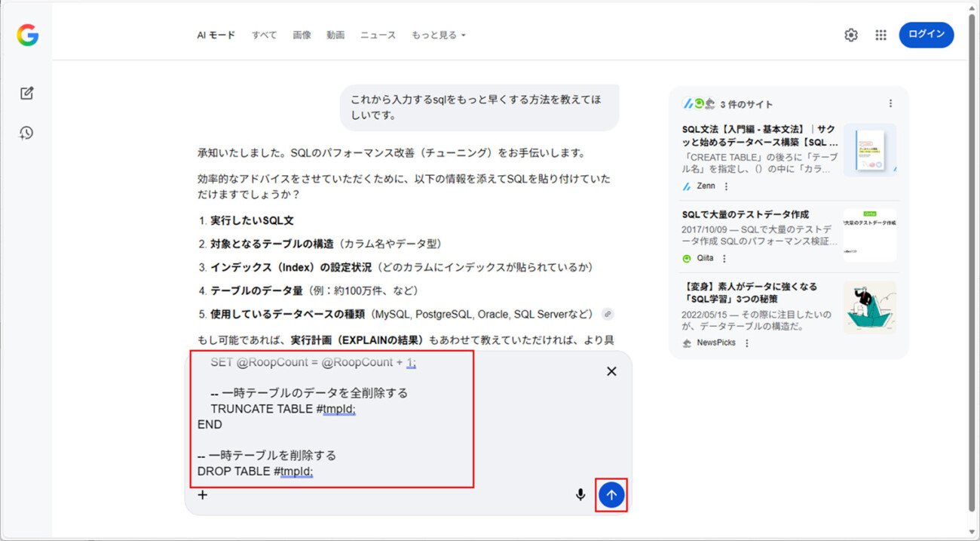The height and width of the screenshot is (541, 980).
Task: Open the settings gear icon
Action: click(x=851, y=35)
